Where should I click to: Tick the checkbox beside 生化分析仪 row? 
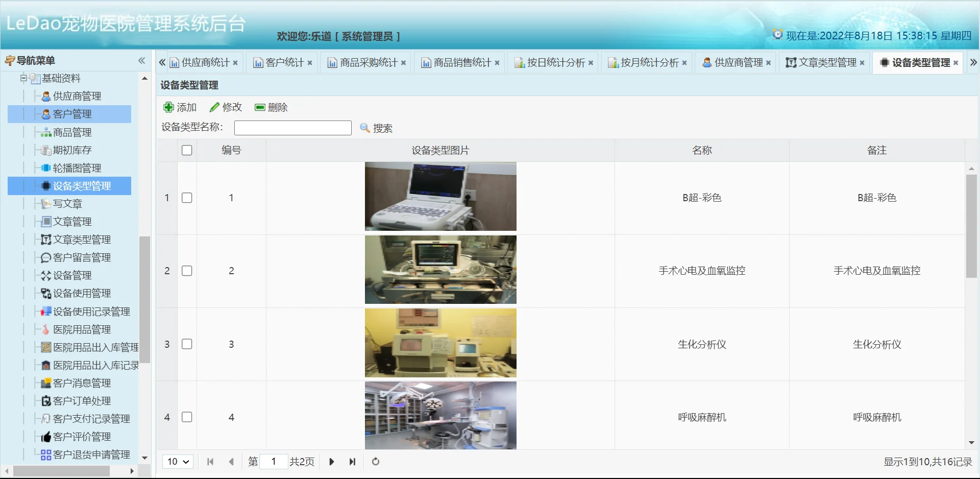187,344
